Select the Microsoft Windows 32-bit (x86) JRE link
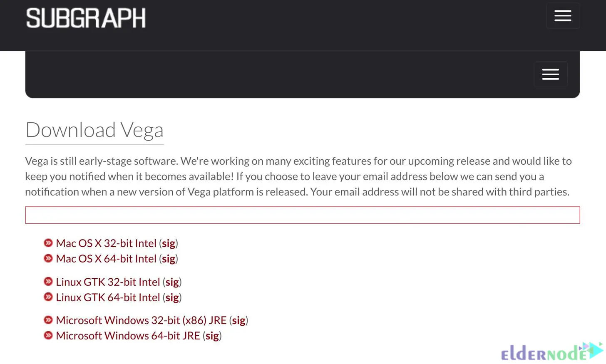 (142, 320)
